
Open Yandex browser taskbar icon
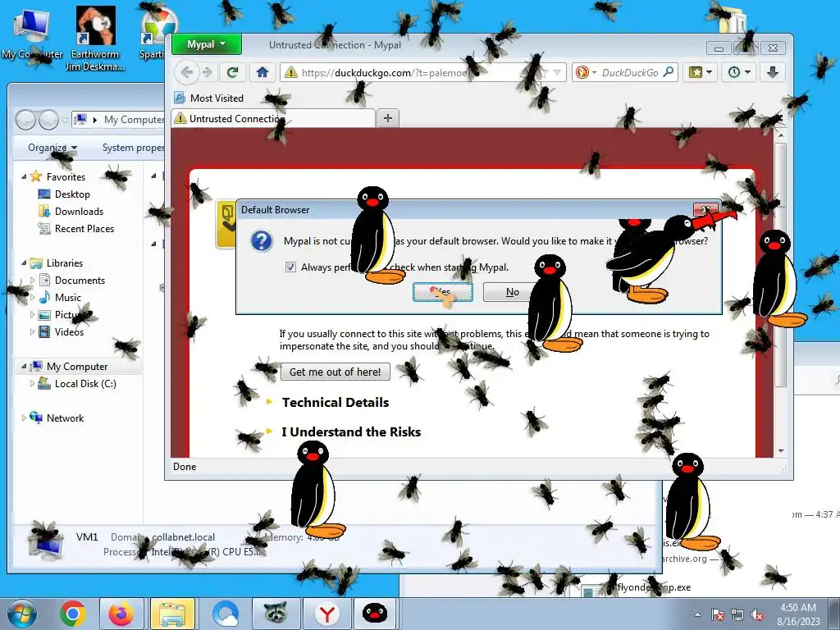pos(326,614)
